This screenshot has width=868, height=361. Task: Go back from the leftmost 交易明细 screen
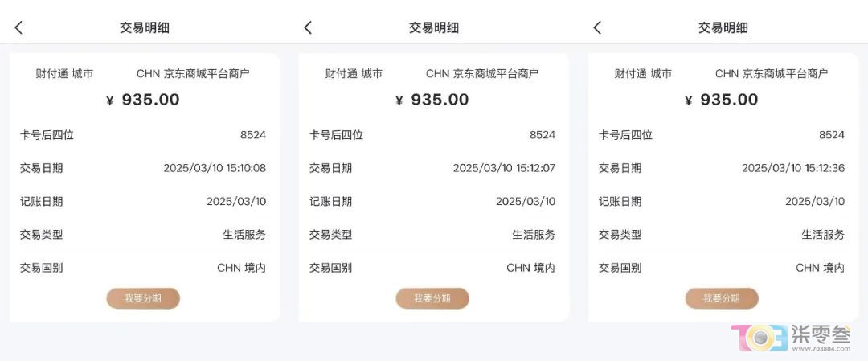(18, 27)
